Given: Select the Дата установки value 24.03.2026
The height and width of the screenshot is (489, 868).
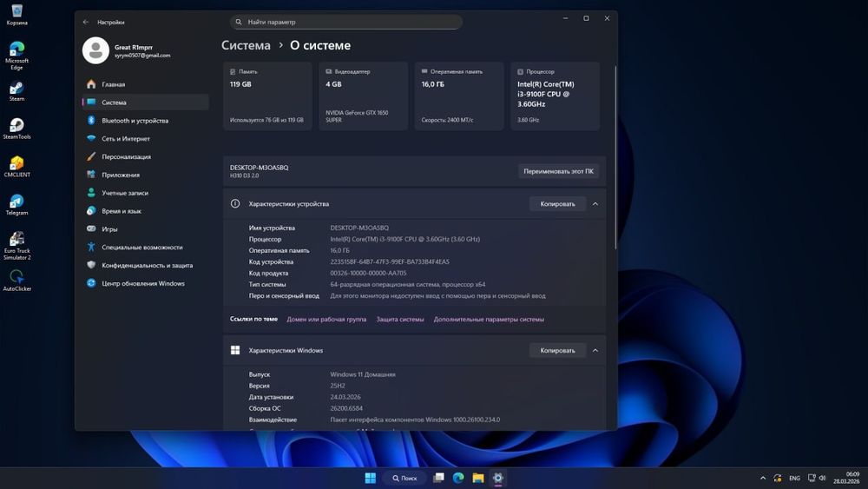Looking at the screenshot, I should [x=345, y=397].
